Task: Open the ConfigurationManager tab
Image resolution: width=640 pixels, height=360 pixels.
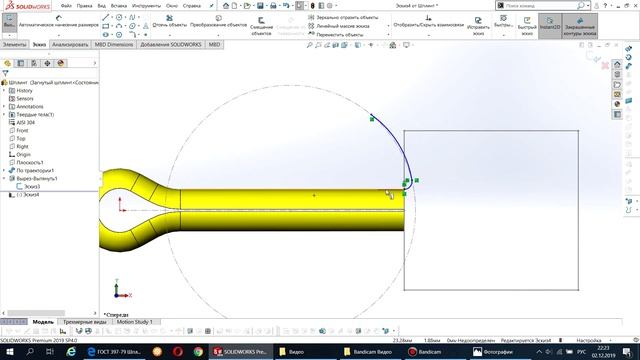Action: pos(34,63)
